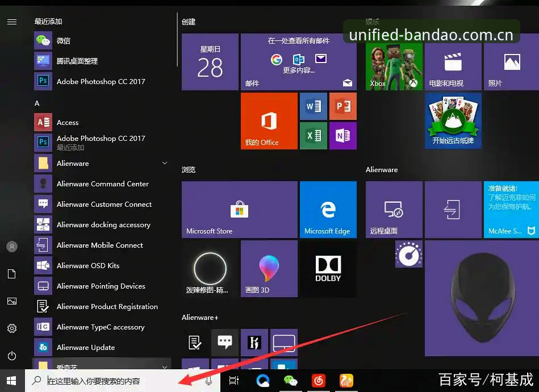Viewport: 539px width, 392px height.
Task: Open the Remote Desktop (远程桌面) tile
Action: coord(394,210)
